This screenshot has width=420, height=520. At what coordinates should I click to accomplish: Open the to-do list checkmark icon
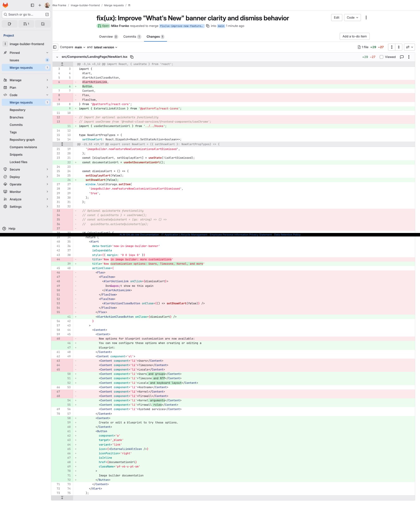(43, 24)
